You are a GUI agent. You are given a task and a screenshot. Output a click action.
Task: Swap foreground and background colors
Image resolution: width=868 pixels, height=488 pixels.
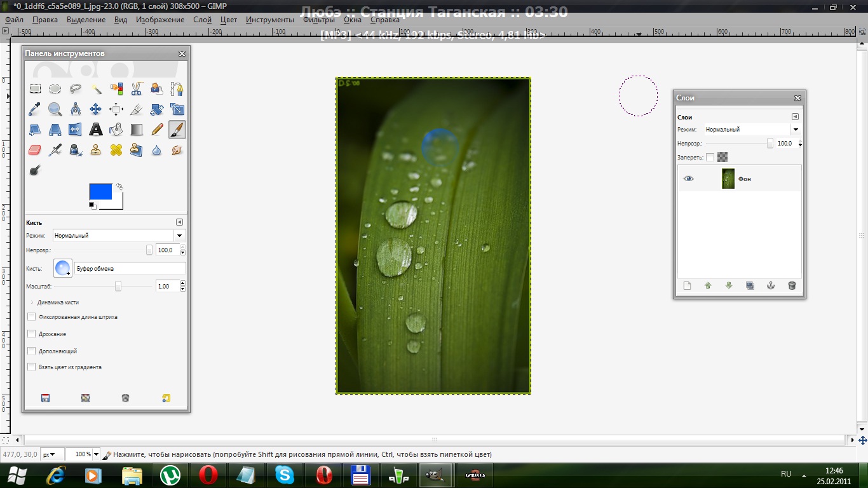[119, 187]
